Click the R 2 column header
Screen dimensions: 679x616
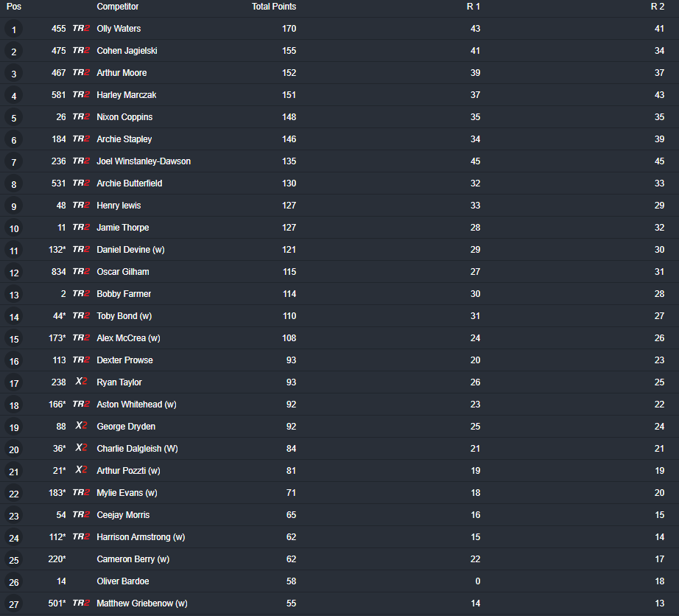(x=658, y=7)
